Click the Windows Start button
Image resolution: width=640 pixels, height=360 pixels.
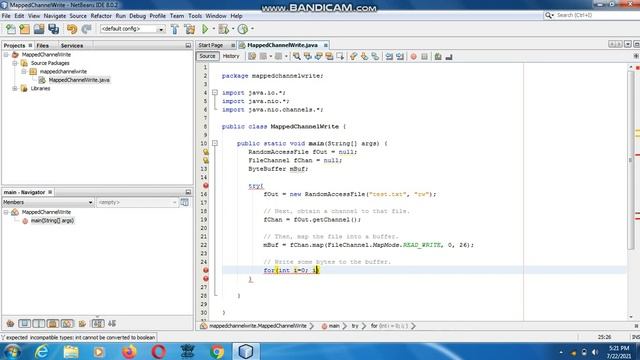[x=12, y=351]
